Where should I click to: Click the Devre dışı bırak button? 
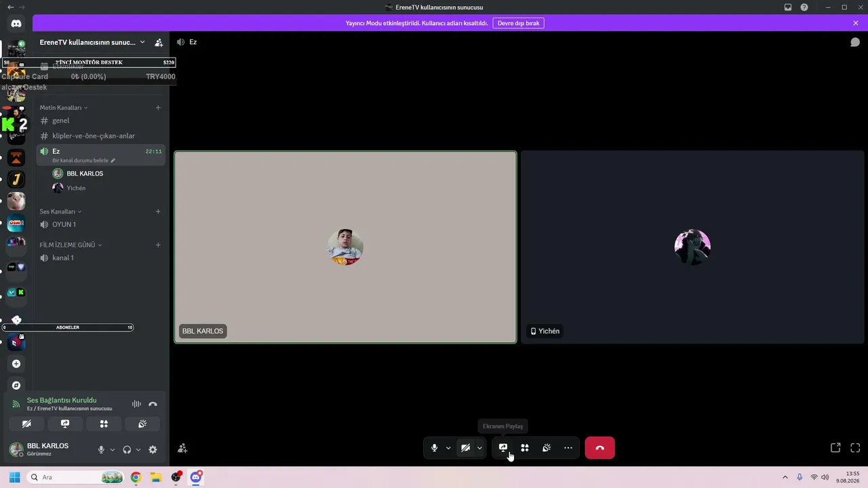[x=519, y=23]
